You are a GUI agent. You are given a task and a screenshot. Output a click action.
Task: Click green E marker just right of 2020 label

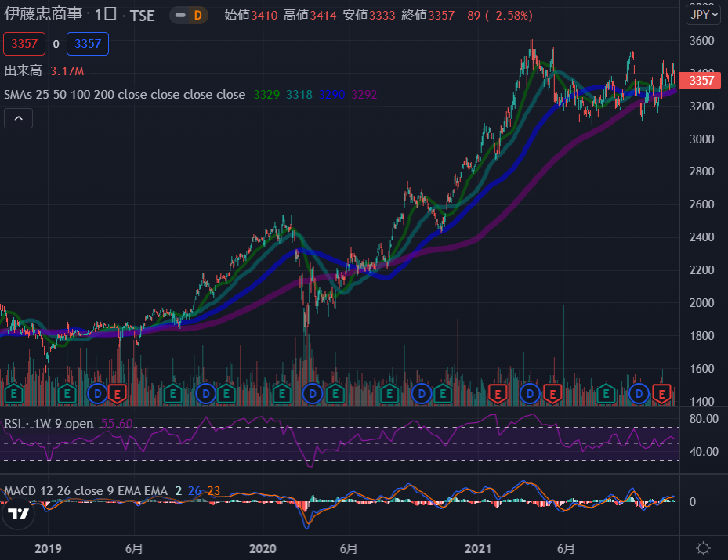[281, 395]
